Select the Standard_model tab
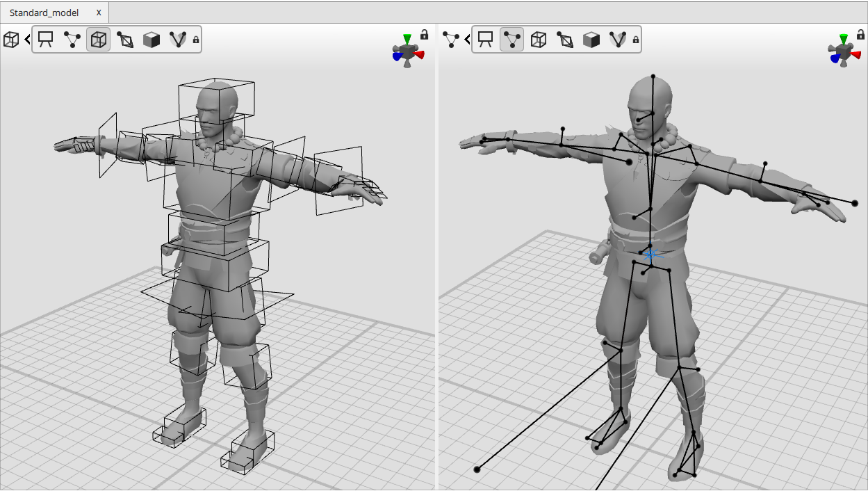The image size is (868, 491). click(44, 13)
